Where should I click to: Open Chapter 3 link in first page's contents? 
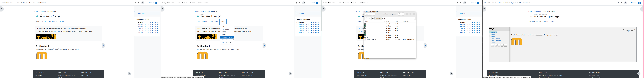[139, 27]
